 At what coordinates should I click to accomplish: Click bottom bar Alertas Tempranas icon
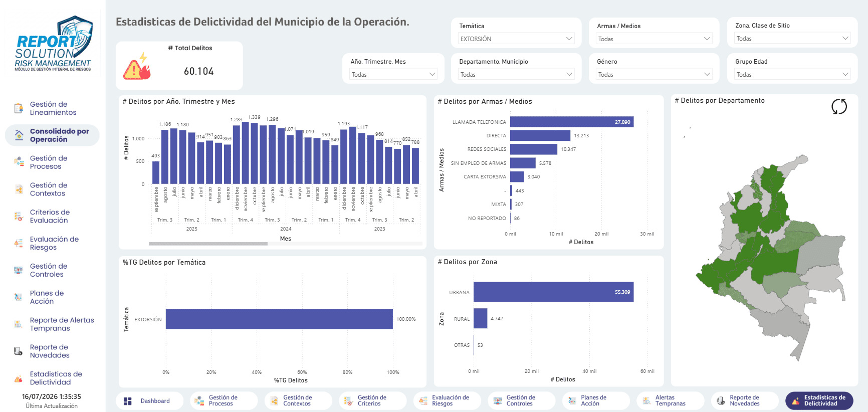tap(646, 400)
